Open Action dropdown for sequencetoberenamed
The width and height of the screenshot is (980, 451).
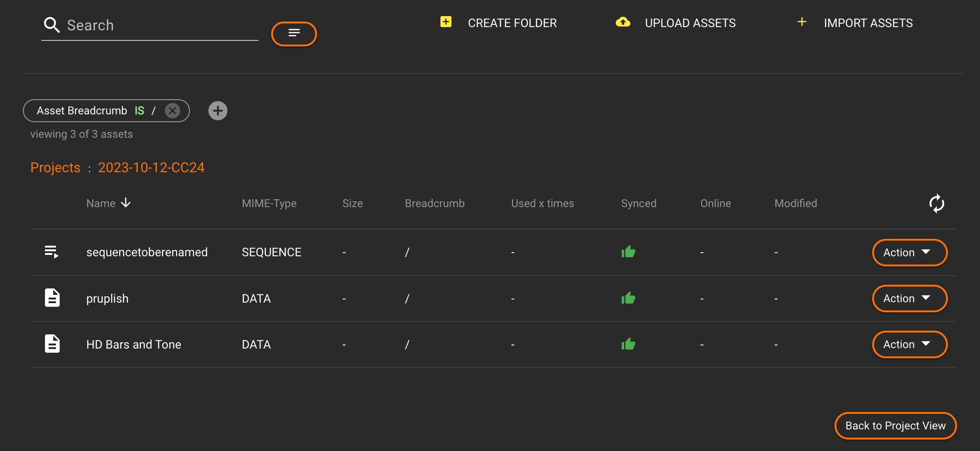pyautogui.click(x=909, y=253)
